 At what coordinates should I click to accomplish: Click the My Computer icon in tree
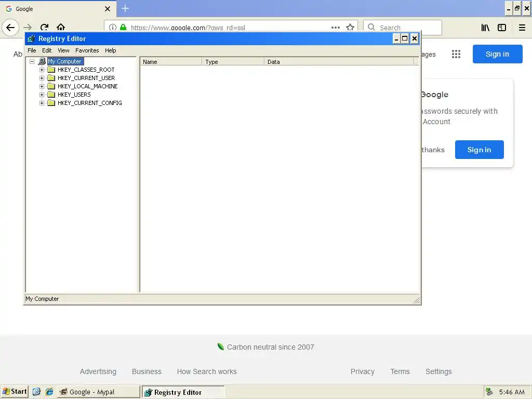coord(42,61)
